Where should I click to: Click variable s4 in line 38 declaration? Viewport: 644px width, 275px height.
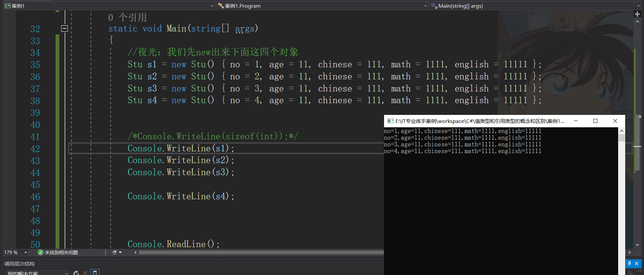152,100
